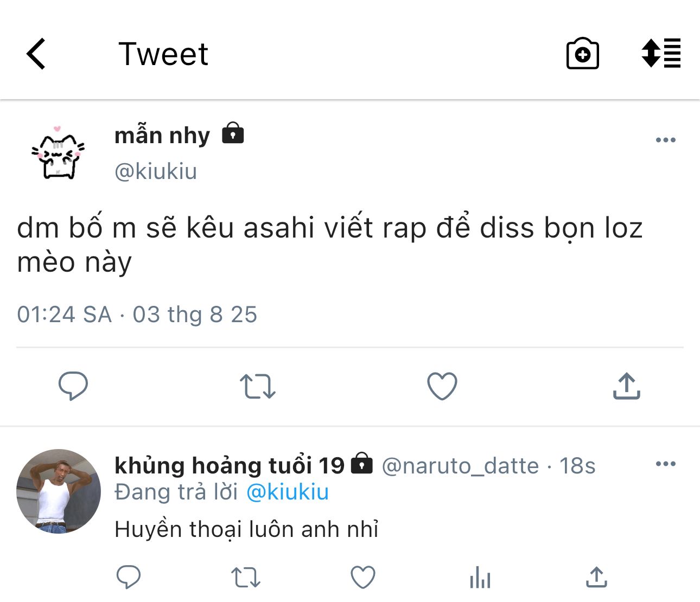Tap the @naruto_datte handle
700x602 pixels.
click(460, 466)
